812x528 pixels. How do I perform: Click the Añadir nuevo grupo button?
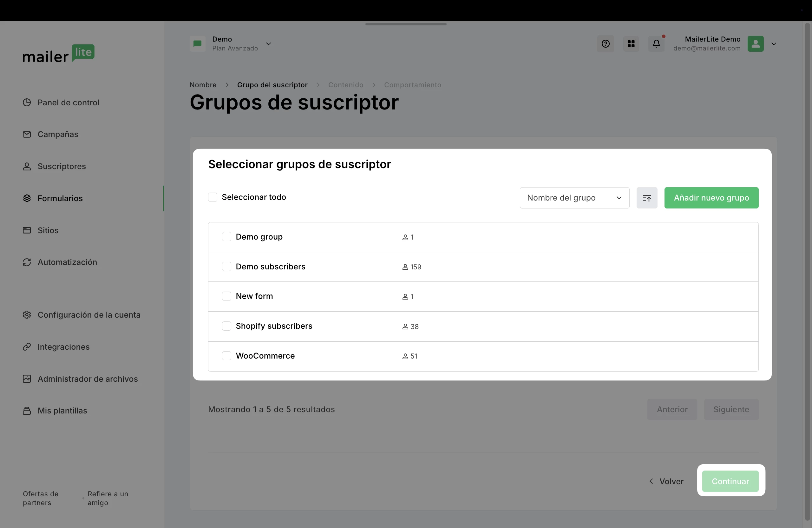pyautogui.click(x=711, y=198)
